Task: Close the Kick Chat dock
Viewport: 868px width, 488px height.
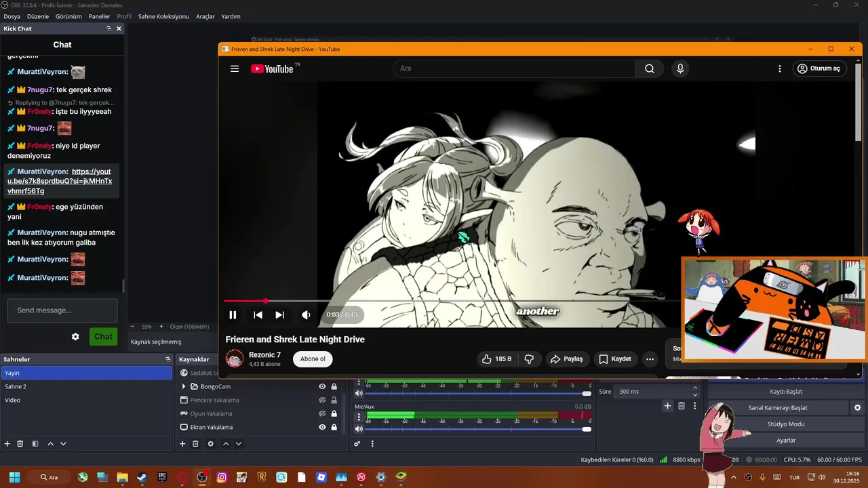Action: point(119,28)
